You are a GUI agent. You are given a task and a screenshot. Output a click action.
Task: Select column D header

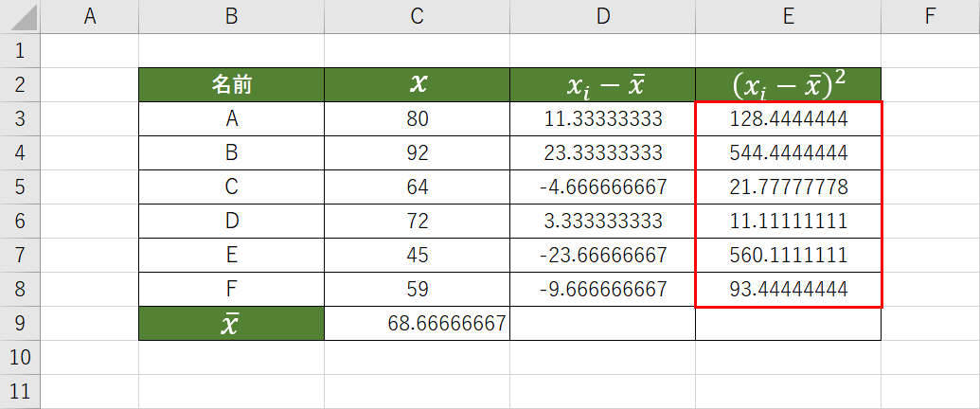602,16
